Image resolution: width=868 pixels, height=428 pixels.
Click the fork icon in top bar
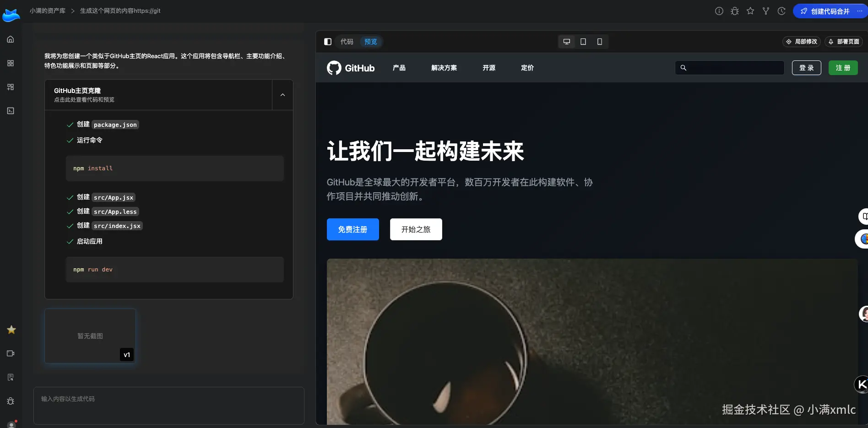click(x=766, y=11)
